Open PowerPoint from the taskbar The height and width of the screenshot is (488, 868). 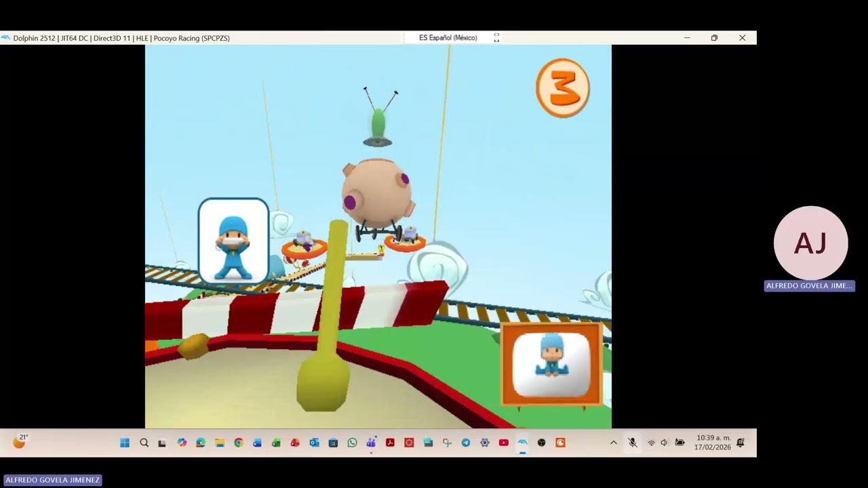(x=295, y=443)
